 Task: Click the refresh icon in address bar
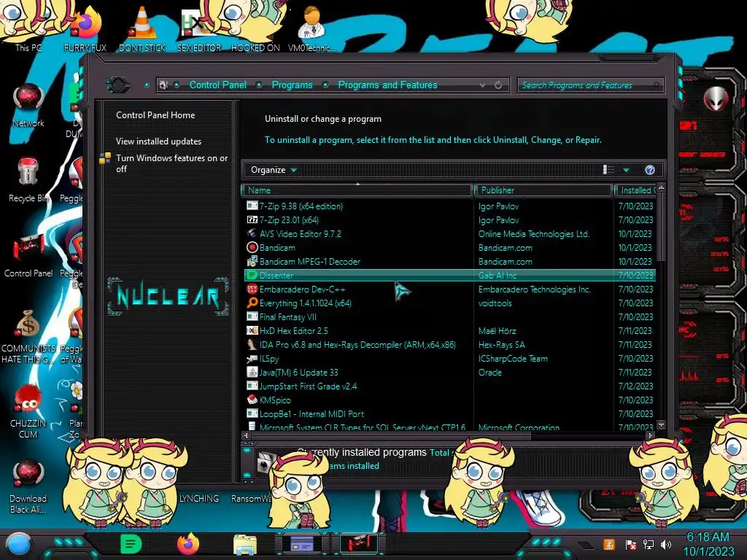[498, 85]
